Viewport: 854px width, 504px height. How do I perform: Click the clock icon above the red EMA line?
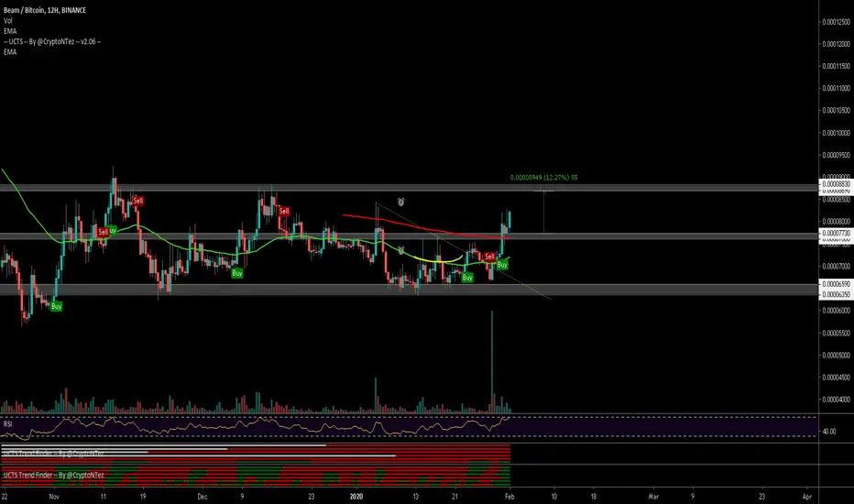click(x=400, y=203)
